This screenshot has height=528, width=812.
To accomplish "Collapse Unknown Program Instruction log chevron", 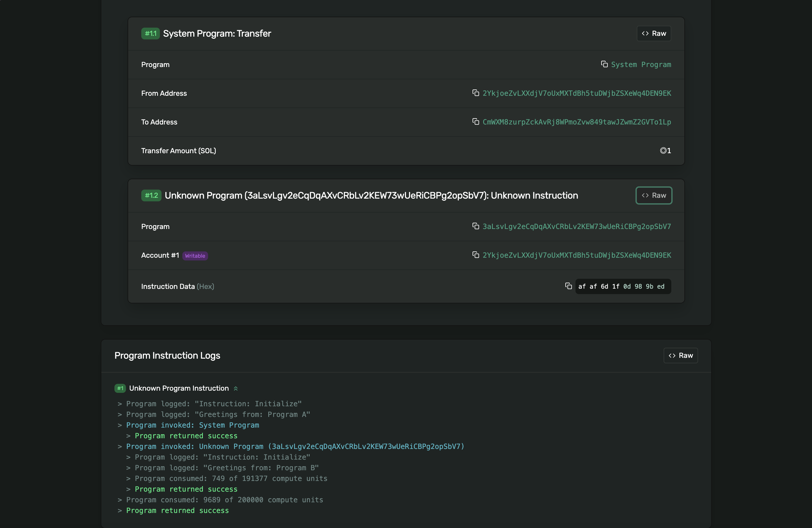I will pyautogui.click(x=235, y=388).
